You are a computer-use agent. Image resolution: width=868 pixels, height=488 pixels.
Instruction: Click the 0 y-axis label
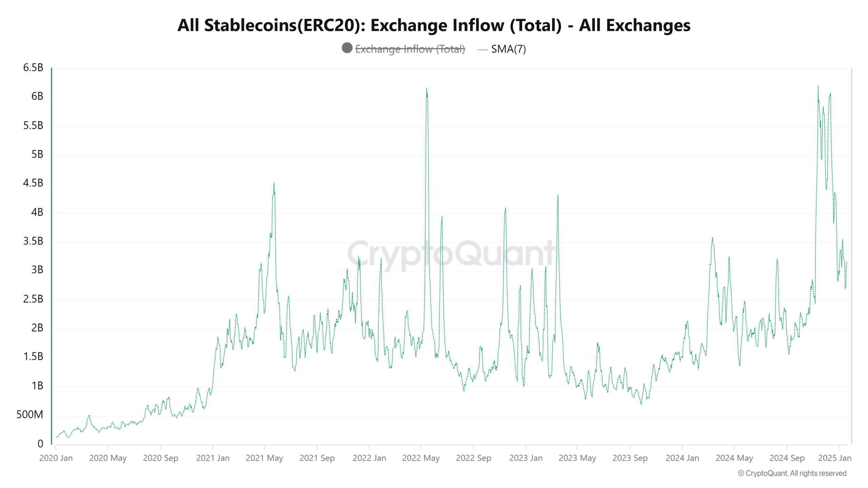tap(40, 444)
